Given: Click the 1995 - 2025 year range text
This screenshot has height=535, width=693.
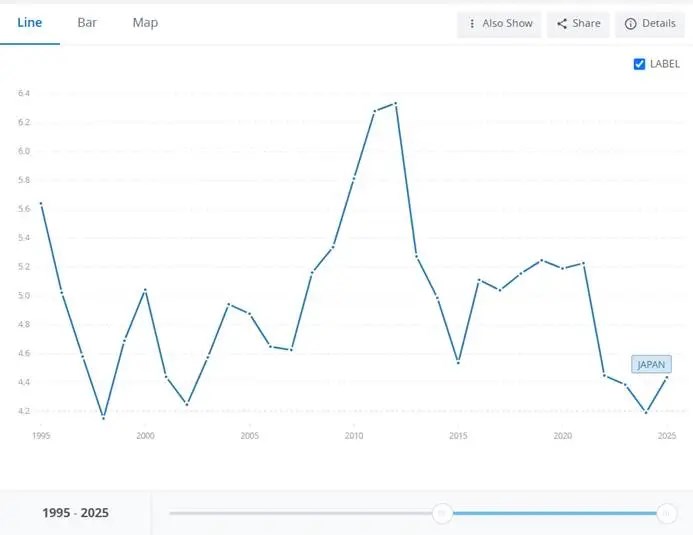Looking at the screenshot, I should 76,512.
